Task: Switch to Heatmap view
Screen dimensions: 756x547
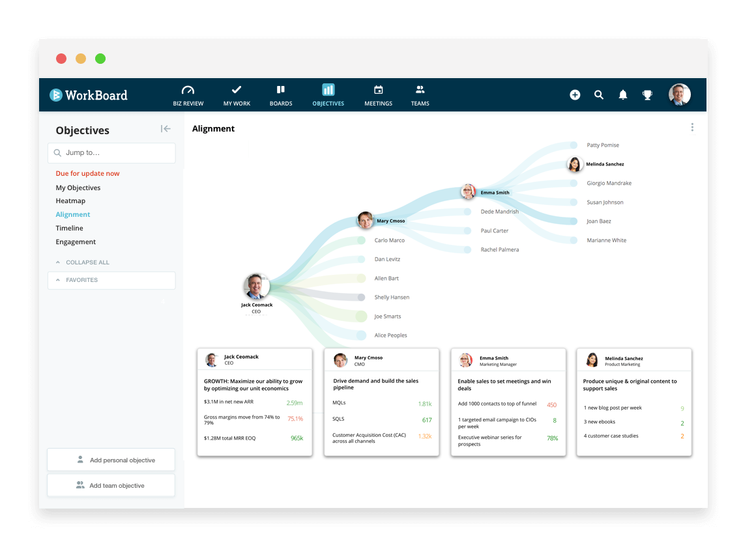Action: [70, 201]
